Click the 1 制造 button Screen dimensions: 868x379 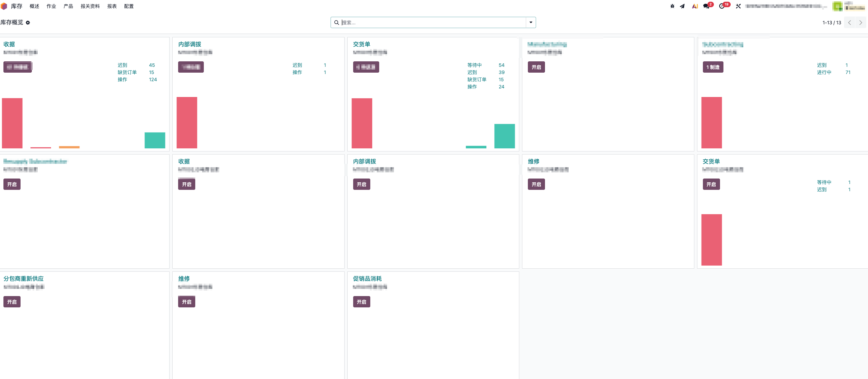coord(713,67)
